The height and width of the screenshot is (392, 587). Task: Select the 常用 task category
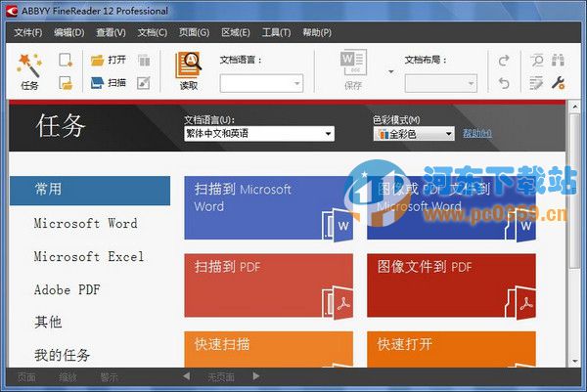tap(90, 191)
